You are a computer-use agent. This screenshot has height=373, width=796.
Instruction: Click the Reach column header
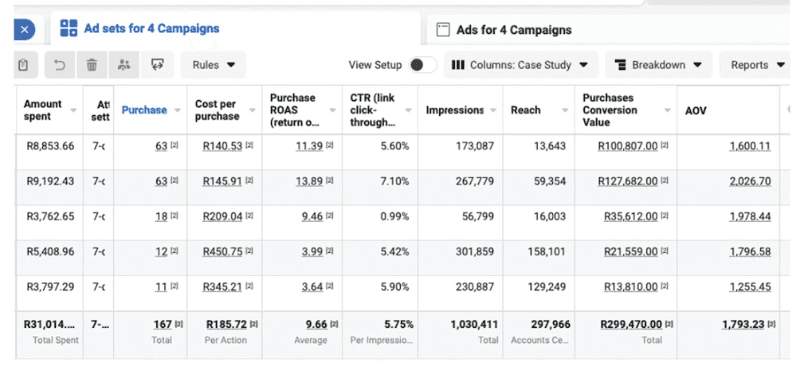[x=525, y=110]
